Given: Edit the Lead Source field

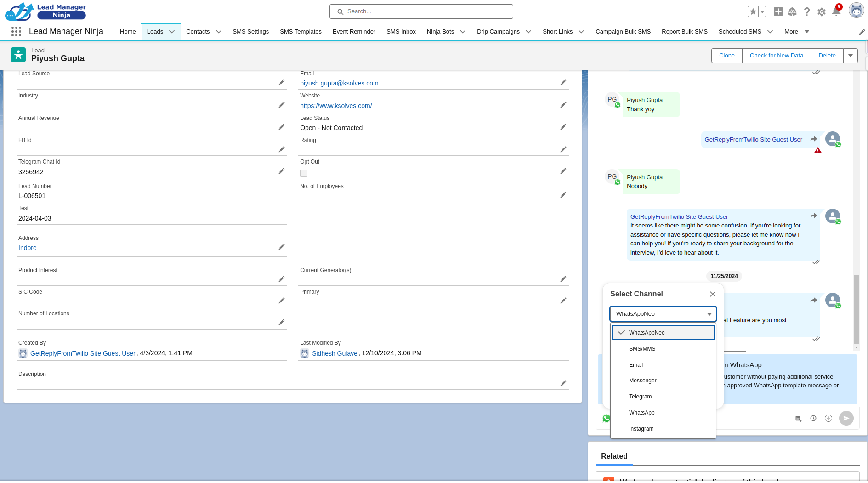Looking at the screenshot, I should point(282,82).
